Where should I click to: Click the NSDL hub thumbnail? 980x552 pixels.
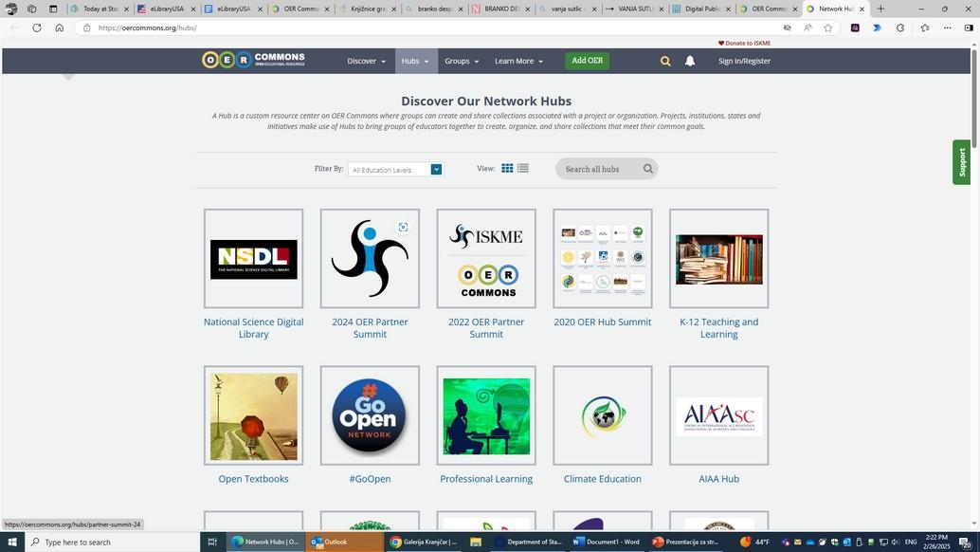pyautogui.click(x=253, y=258)
